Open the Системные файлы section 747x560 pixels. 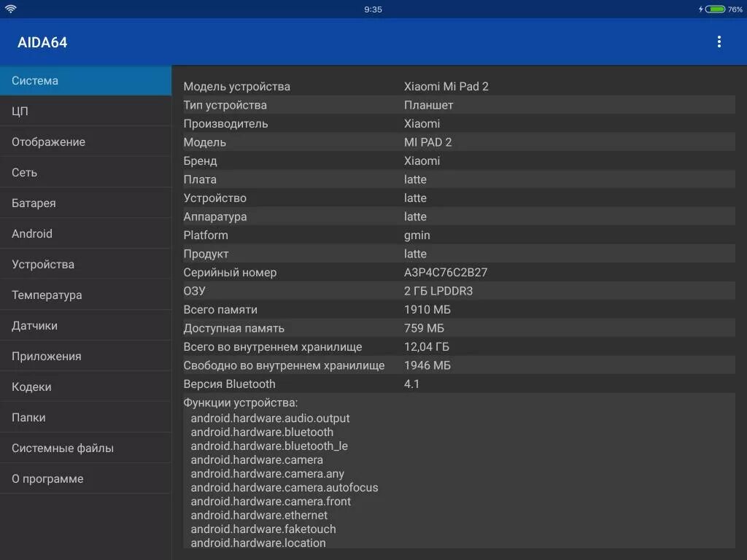[86, 448]
